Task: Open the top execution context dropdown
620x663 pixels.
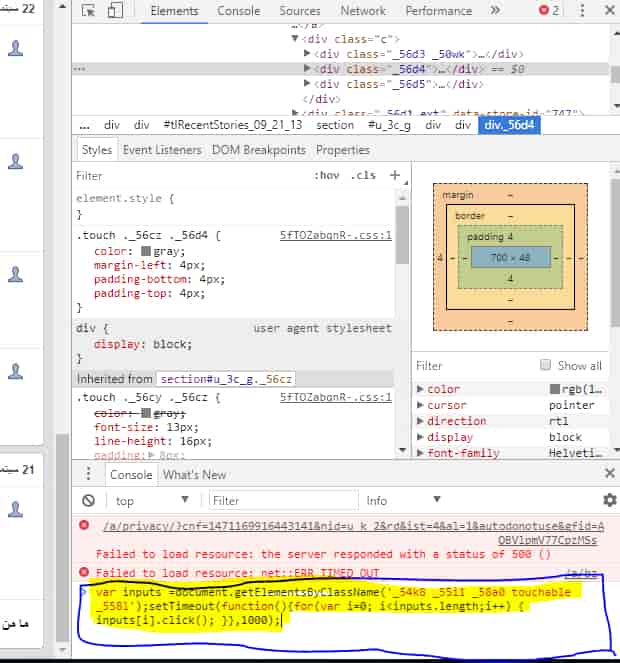Action: pos(152,501)
